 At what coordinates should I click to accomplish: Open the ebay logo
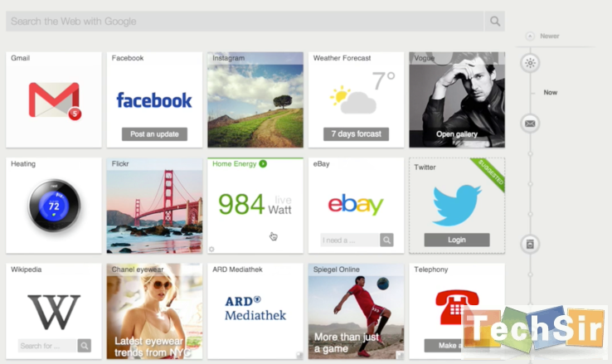356,204
